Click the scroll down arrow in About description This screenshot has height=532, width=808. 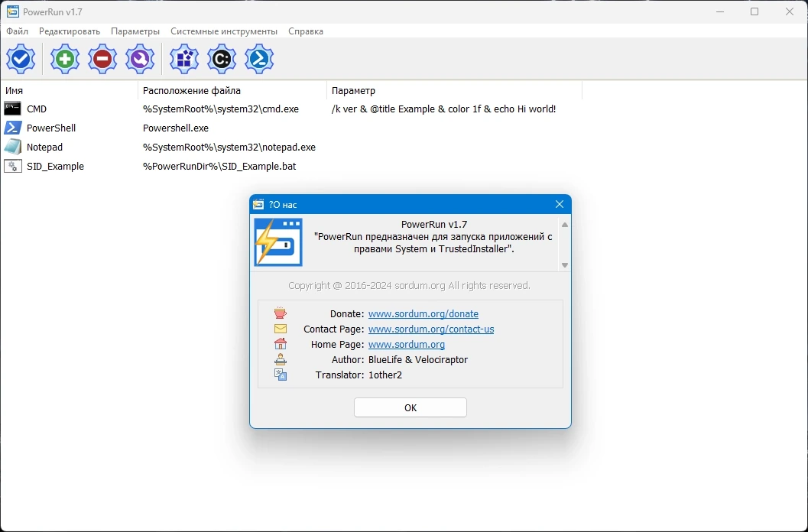(565, 265)
